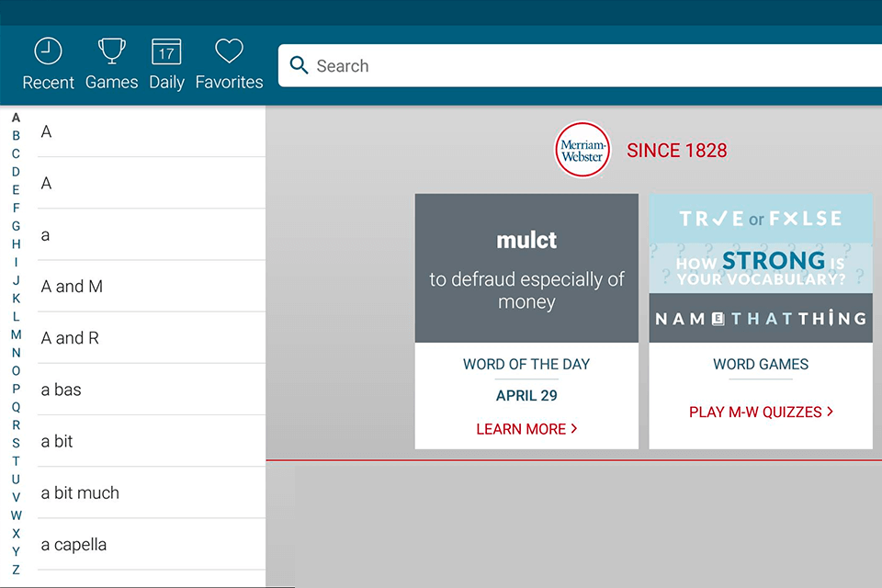The height and width of the screenshot is (588, 882).
Task: Jump to letter H in index
Action: pos(16,244)
